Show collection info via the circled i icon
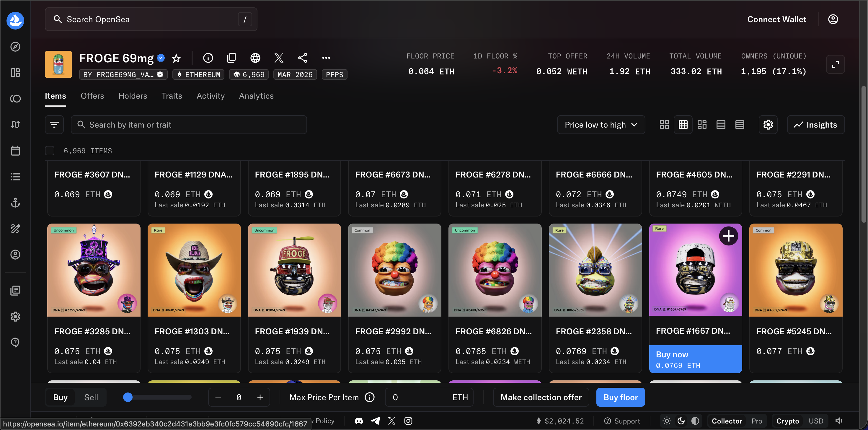The image size is (868, 430). tap(208, 58)
